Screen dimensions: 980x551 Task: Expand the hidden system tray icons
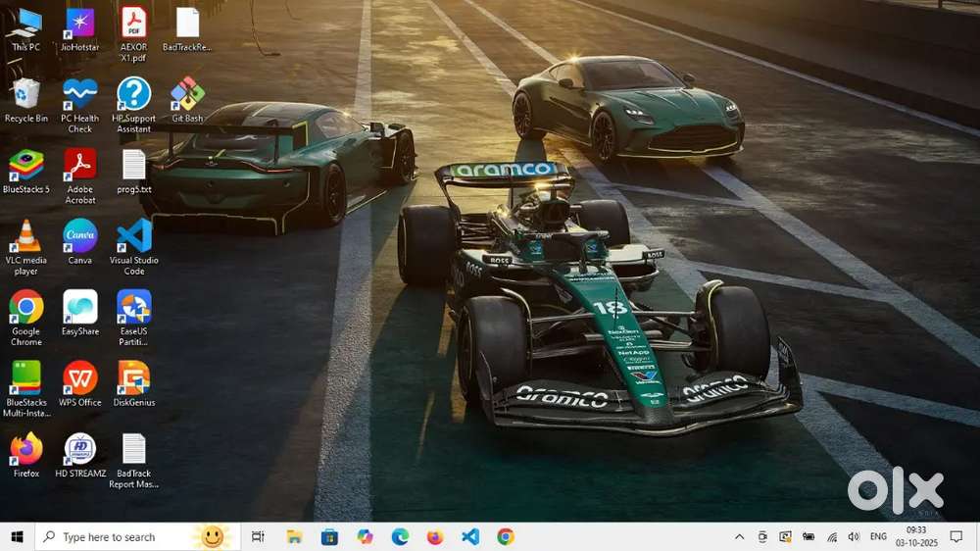(x=740, y=537)
